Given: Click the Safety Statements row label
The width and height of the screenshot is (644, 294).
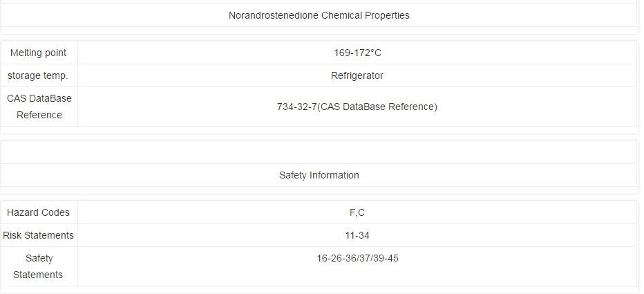Looking at the screenshot, I should point(39,266).
